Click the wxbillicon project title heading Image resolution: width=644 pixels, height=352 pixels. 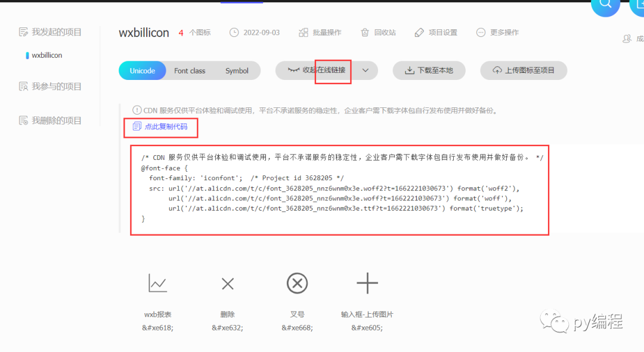point(144,32)
